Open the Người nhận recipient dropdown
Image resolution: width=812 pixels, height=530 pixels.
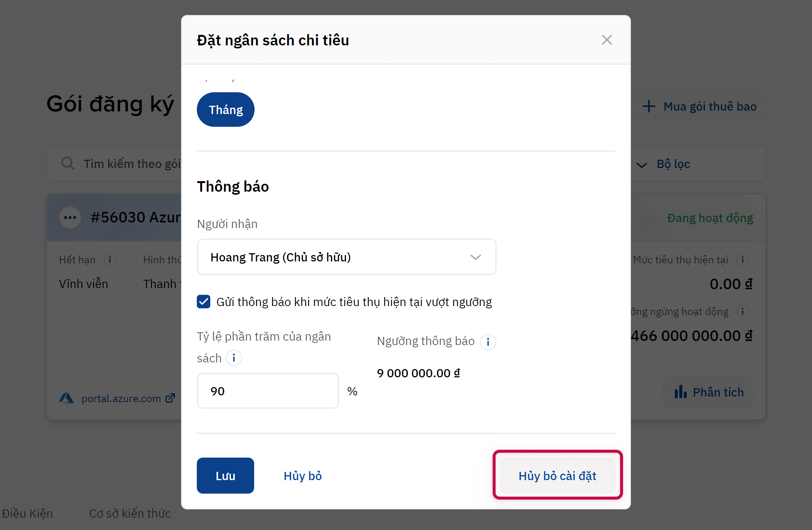point(346,257)
